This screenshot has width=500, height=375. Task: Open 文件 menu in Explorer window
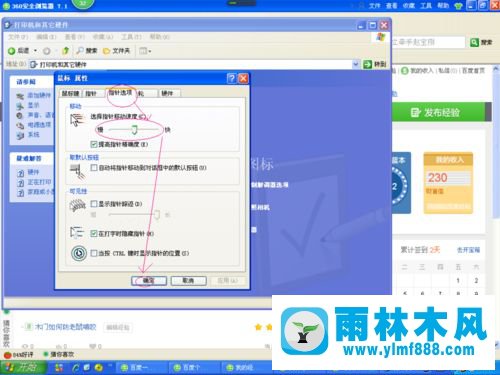(18, 37)
